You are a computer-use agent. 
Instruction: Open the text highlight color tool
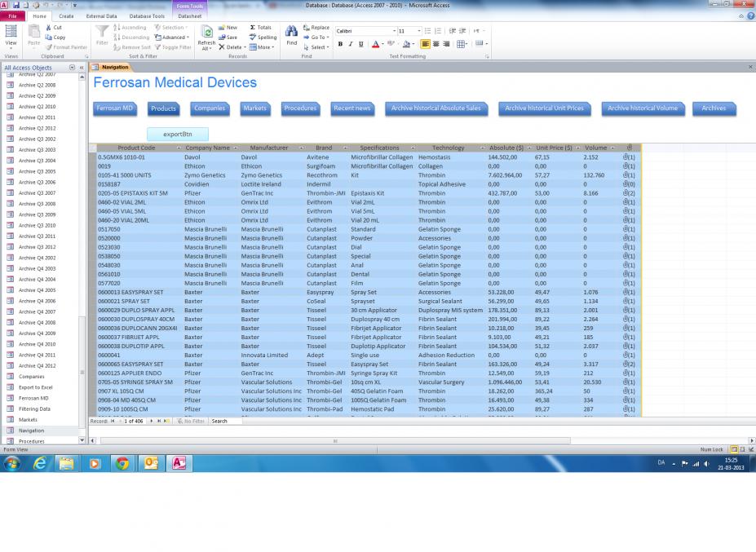click(391, 44)
